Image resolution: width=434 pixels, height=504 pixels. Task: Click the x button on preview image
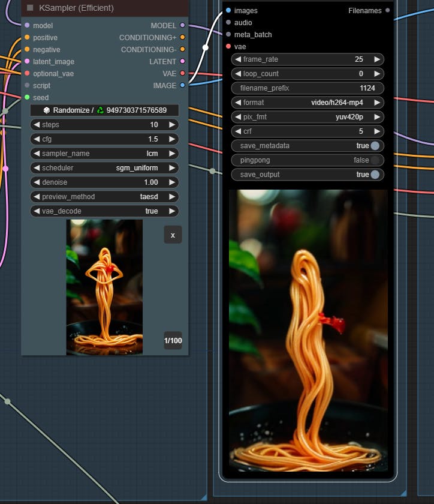(x=173, y=235)
